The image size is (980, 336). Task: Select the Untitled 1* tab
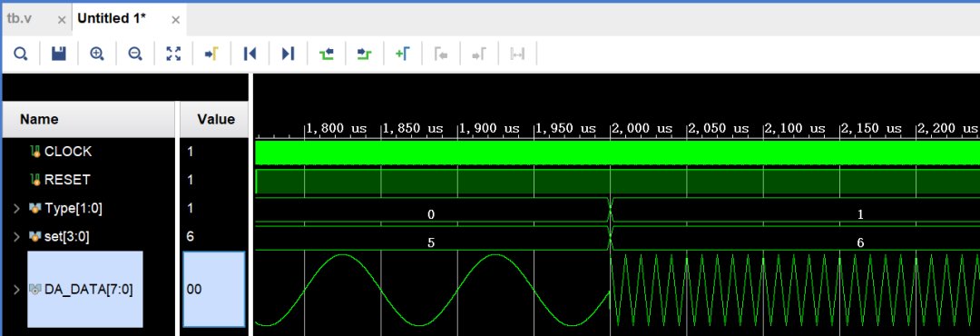112,19
